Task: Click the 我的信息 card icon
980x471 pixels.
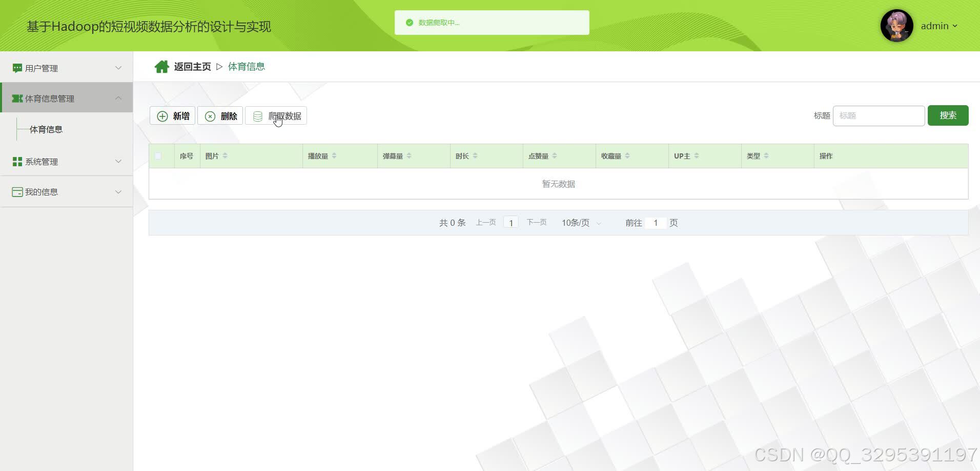Action: [x=17, y=192]
